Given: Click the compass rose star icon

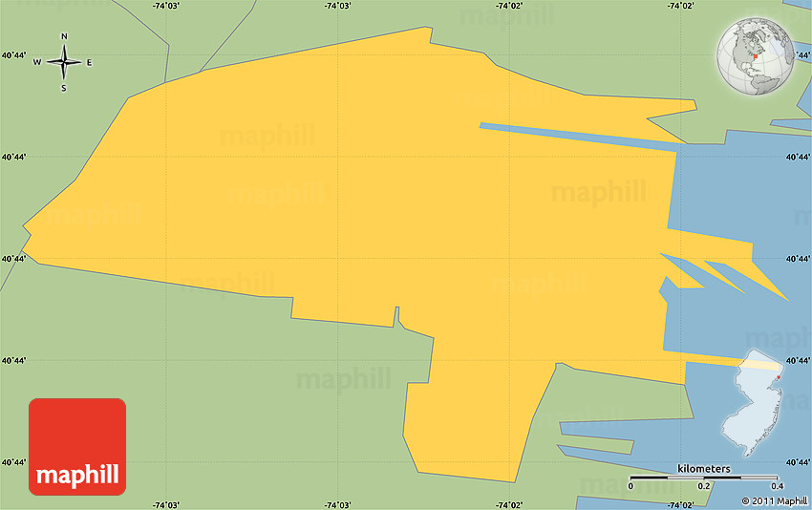Looking at the screenshot, I should [x=64, y=63].
